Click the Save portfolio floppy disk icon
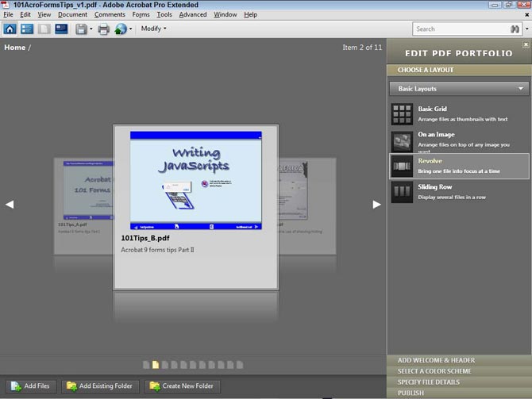Image resolution: width=532 pixels, height=399 pixels. pyautogui.click(x=81, y=29)
